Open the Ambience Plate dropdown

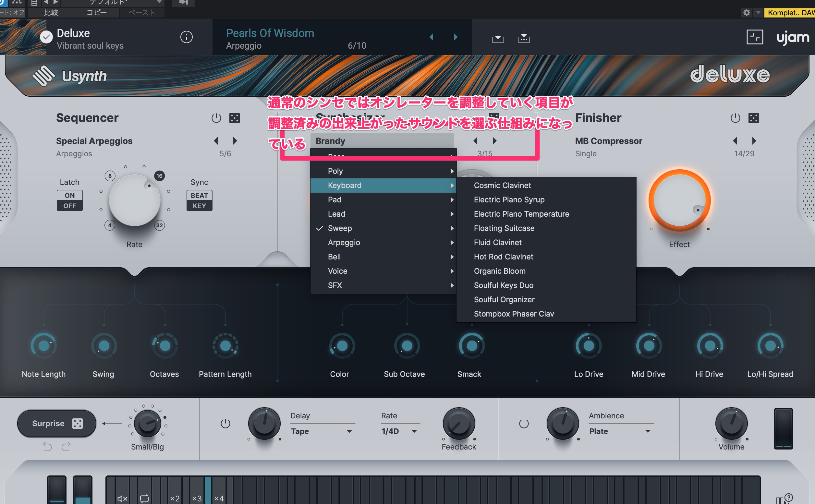coord(620,431)
